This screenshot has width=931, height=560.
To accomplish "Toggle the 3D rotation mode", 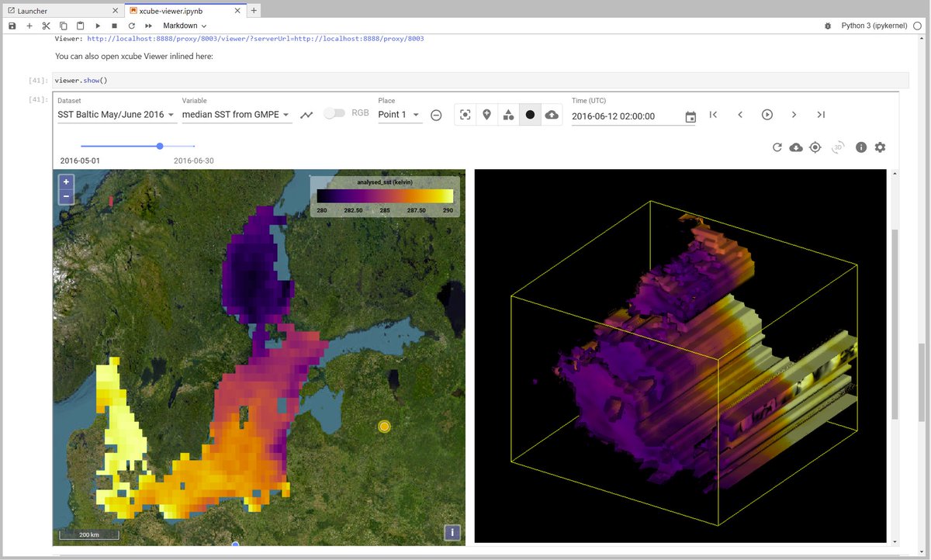I will (x=838, y=147).
